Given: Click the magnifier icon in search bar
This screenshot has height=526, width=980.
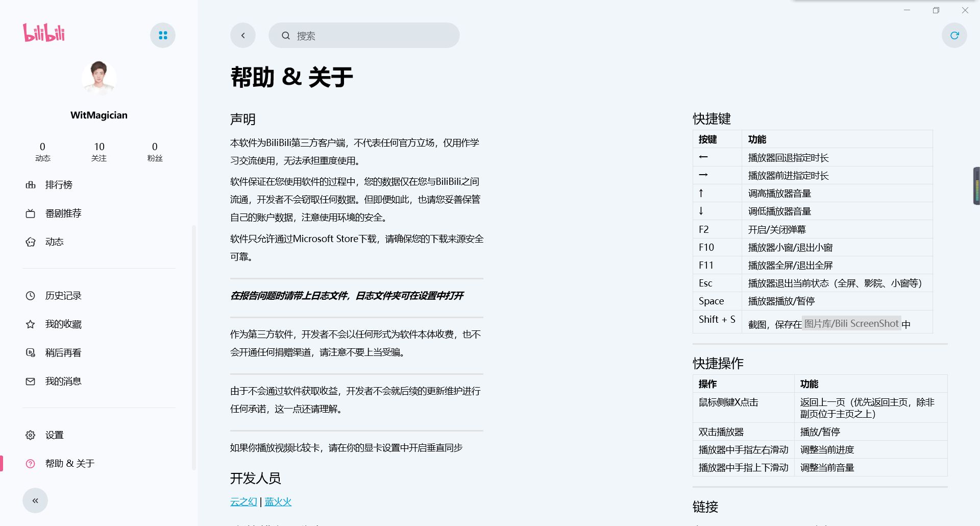Looking at the screenshot, I should (x=286, y=36).
